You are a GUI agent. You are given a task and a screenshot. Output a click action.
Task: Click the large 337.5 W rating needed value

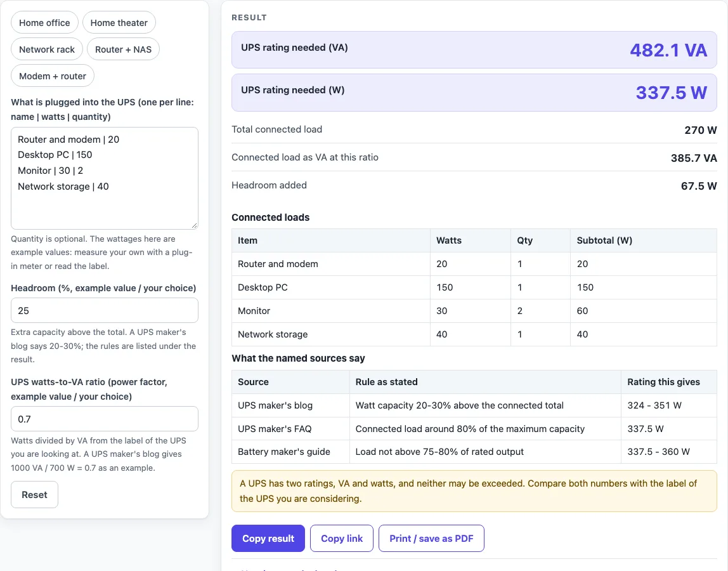click(672, 93)
